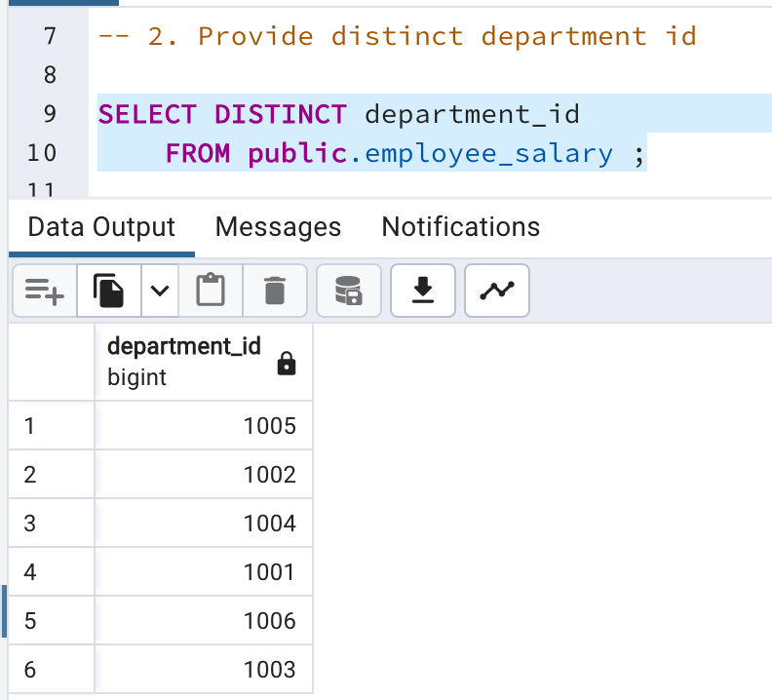Show the Notifications tab
This screenshot has height=700, width=772.
tap(460, 227)
